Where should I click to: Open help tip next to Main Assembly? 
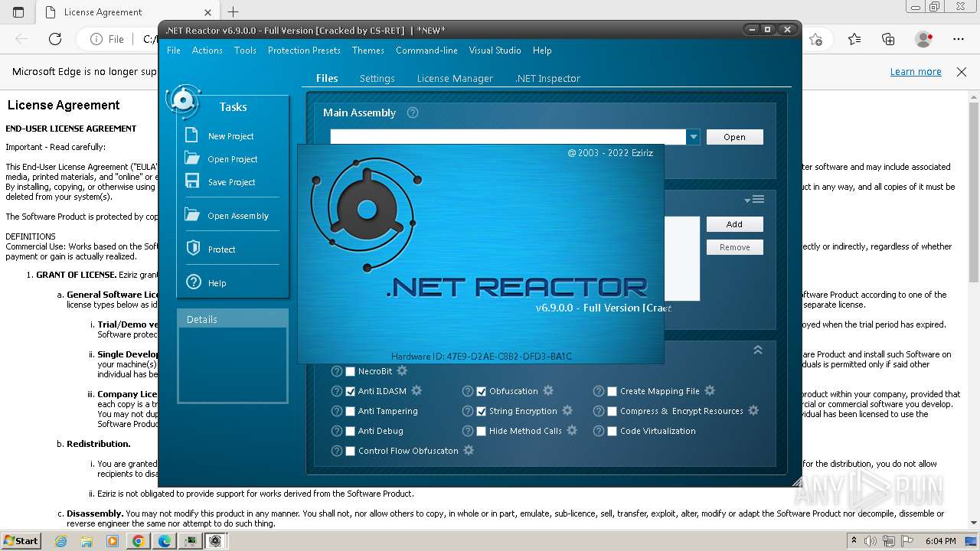click(413, 112)
